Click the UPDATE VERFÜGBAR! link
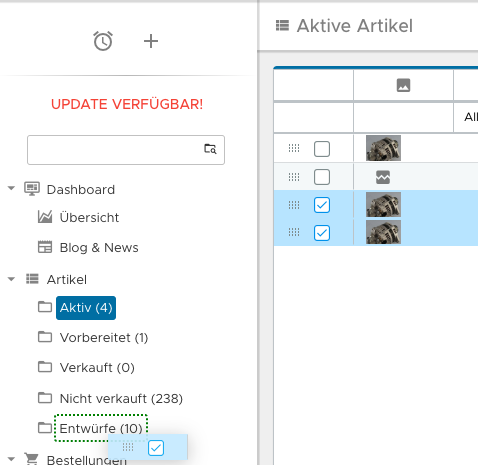 (127, 104)
